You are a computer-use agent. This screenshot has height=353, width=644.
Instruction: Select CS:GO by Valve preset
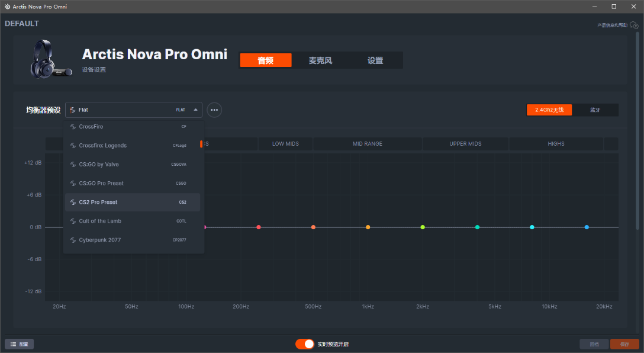tap(132, 165)
